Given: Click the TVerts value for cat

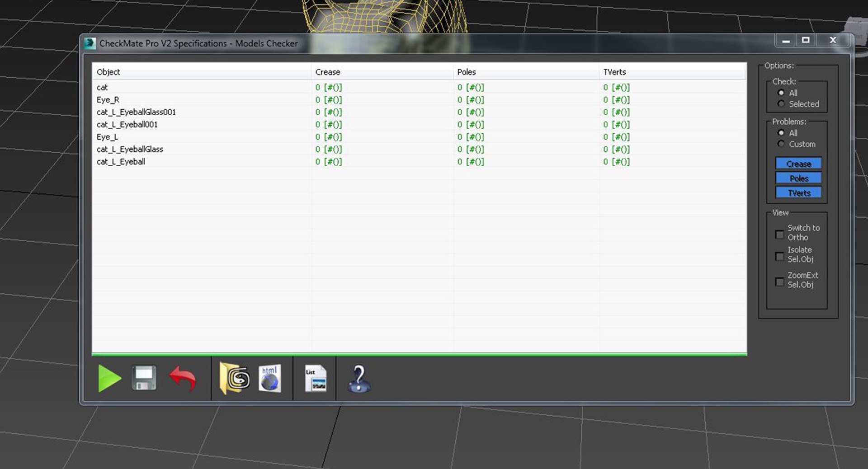Looking at the screenshot, I should pyautogui.click(x=617, y=87).
